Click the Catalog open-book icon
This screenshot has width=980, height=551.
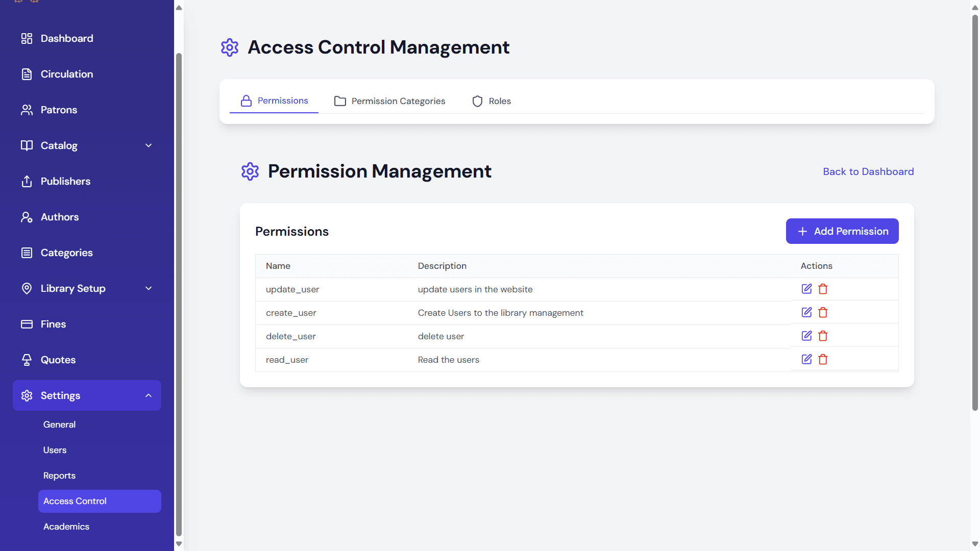click(27, 146)
